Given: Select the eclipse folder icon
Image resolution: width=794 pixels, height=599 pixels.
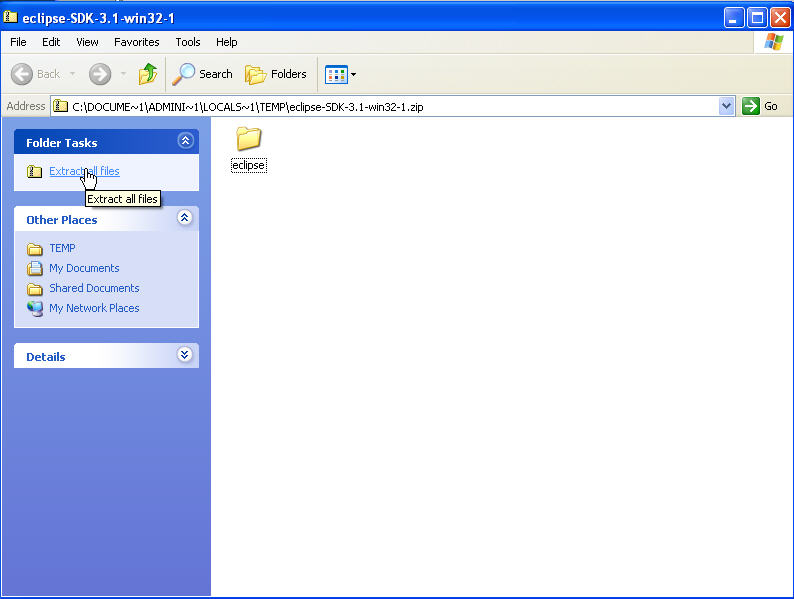Looking at the screenshot, I should (x=248, y=139).
